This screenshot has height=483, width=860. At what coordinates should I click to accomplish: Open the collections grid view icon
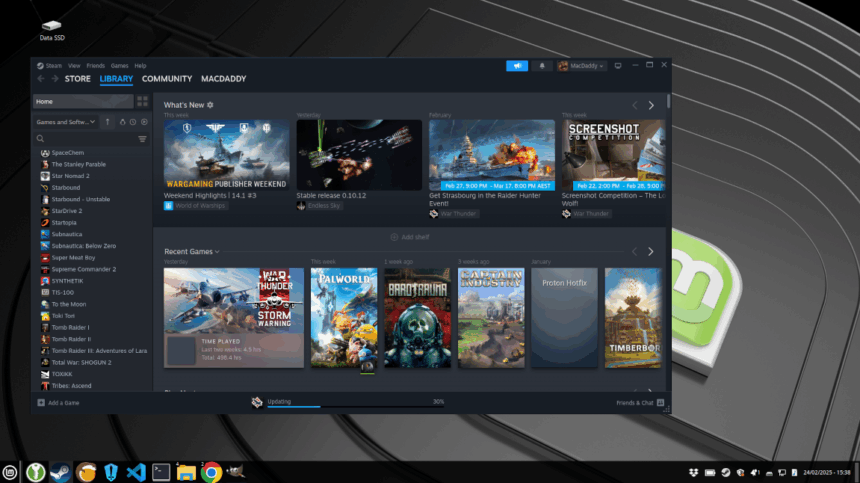click(x=143, y=101)
